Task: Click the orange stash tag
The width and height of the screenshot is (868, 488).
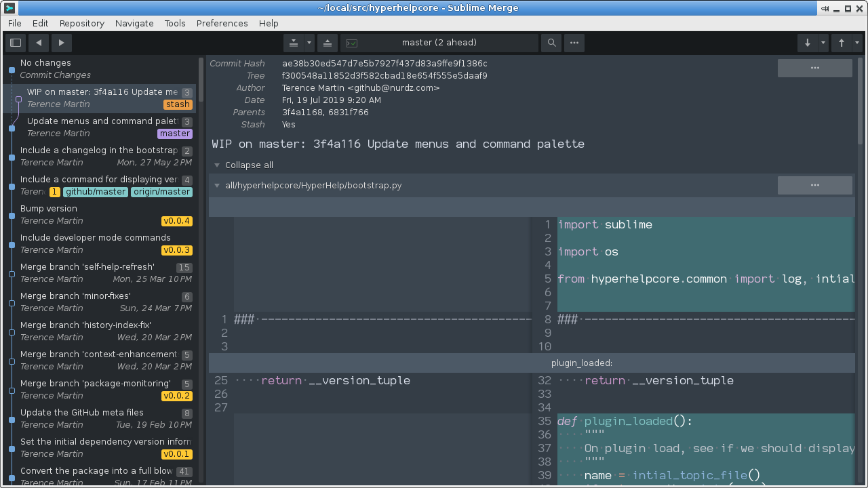Action: (x=178, y=104)
